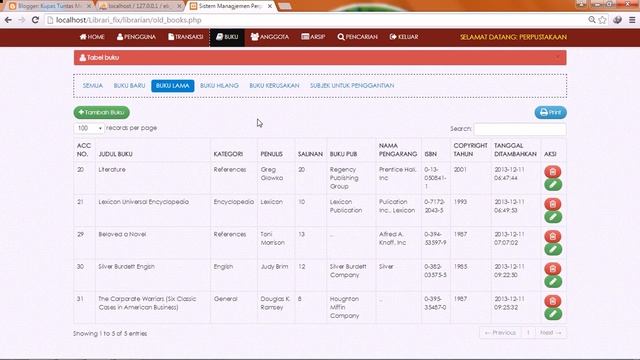Delete The Corporate Warriors row
The image size is (640, 360).
[x=553, y=301]
